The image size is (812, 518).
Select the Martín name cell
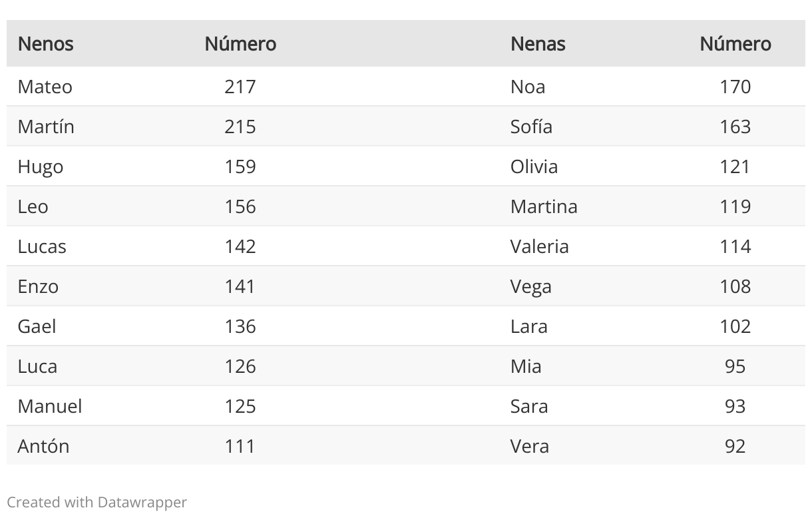pyautogui.click(x=46, y=127)
